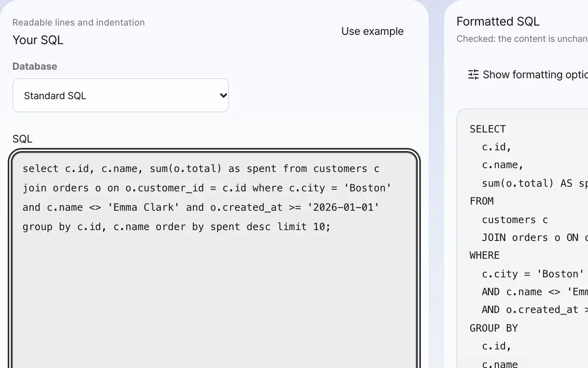
Task: Click the SELECT keyword in formatted output
Action: pyautogui.click(x=488, y=129)
